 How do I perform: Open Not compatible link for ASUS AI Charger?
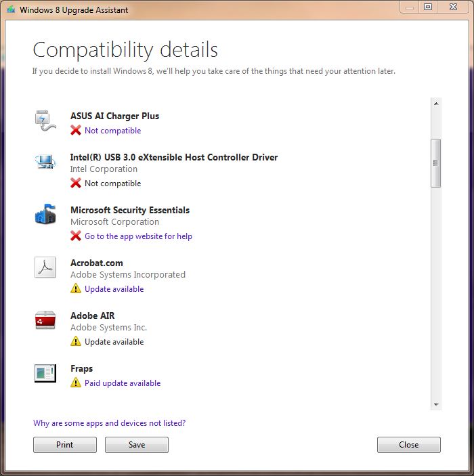click(x=112, y=131)
